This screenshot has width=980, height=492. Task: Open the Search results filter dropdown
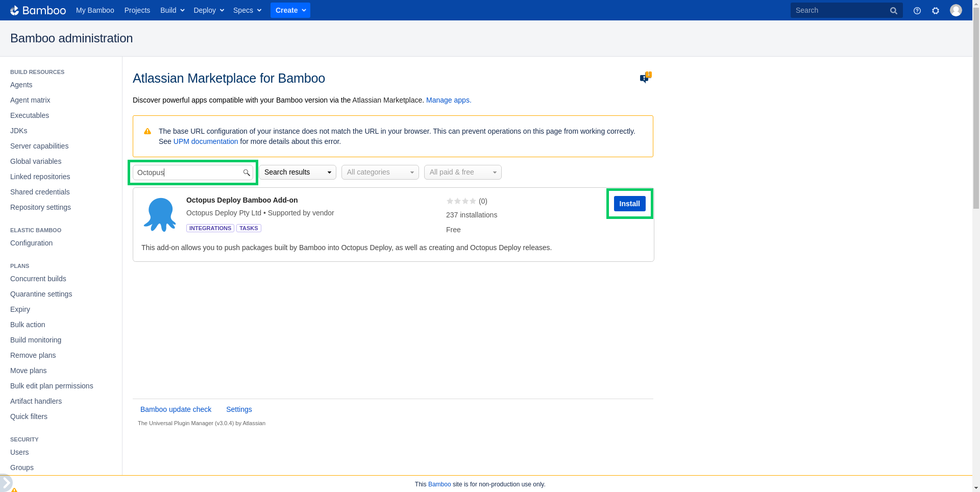[298, 172]
